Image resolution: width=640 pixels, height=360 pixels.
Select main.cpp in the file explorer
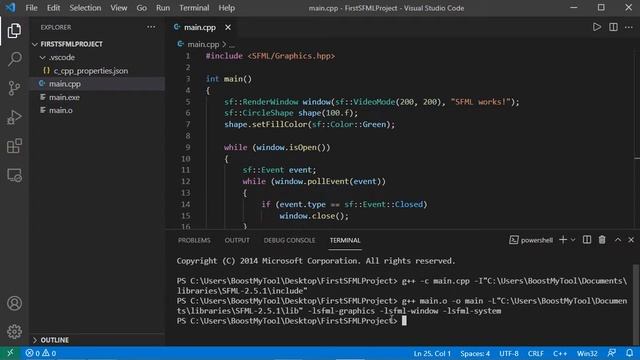(x=65, y=84)
